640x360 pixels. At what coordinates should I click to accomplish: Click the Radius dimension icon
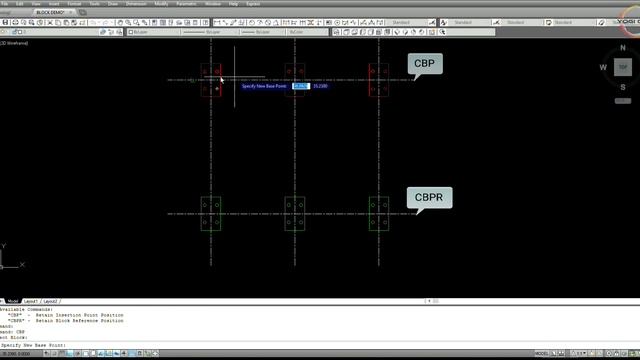pyautogui.click(x=251, y=22)
